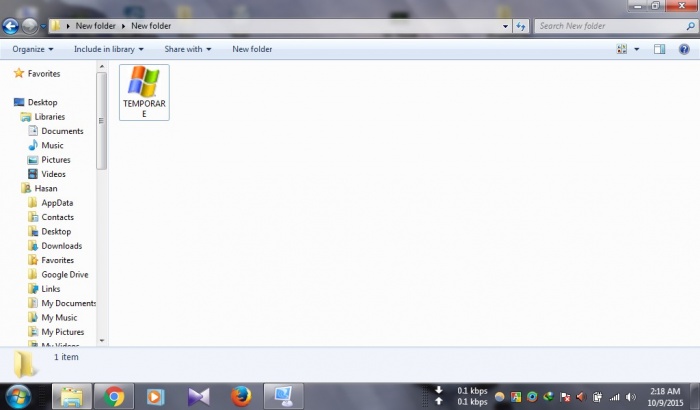Open the volume speaker tray icon

tap(630, 397)
